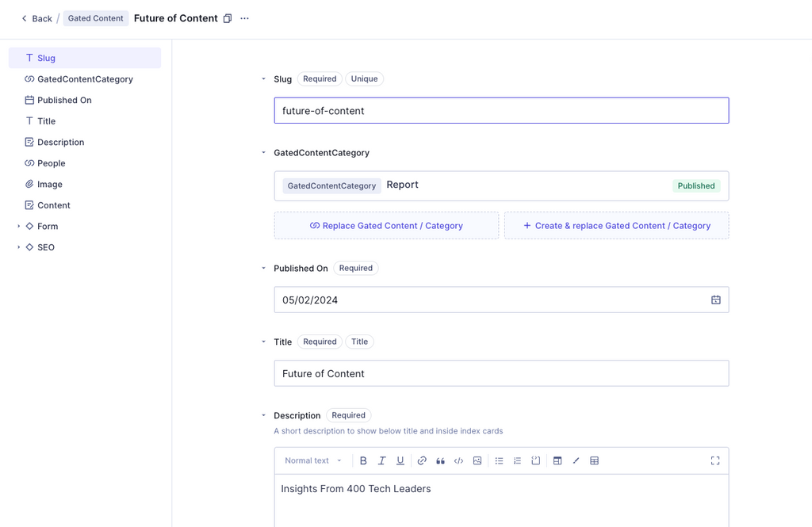Open the Normal text style dropdown
This screenshot has height=527, width=812.
tap(313, 460)
